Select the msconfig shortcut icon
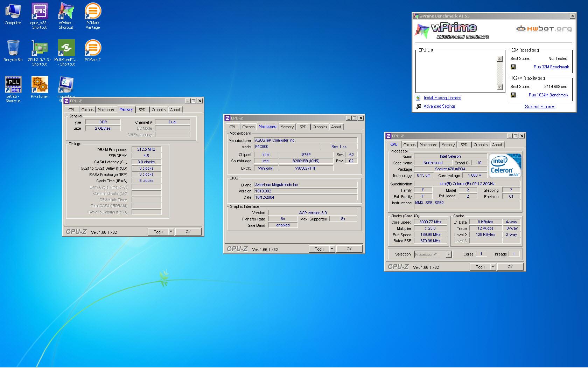The image size is (588, 368). tap(66, 86)
